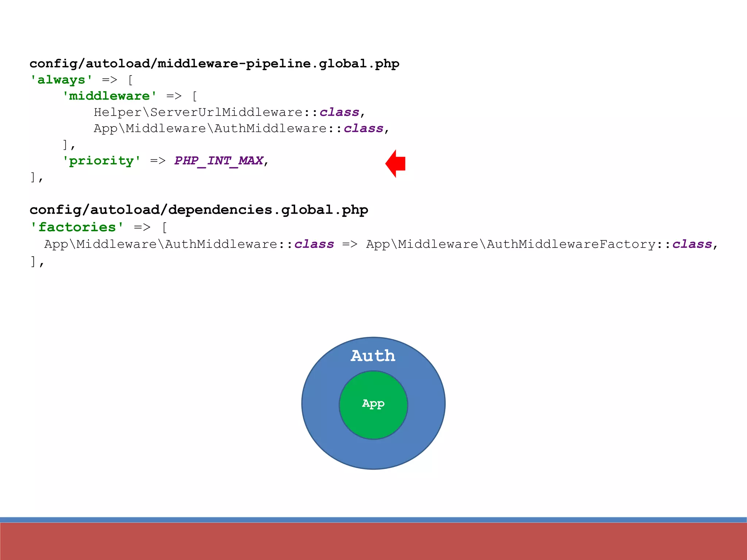
Task: Click the PHP_INT_MAX constant
Action: (219, 161)
